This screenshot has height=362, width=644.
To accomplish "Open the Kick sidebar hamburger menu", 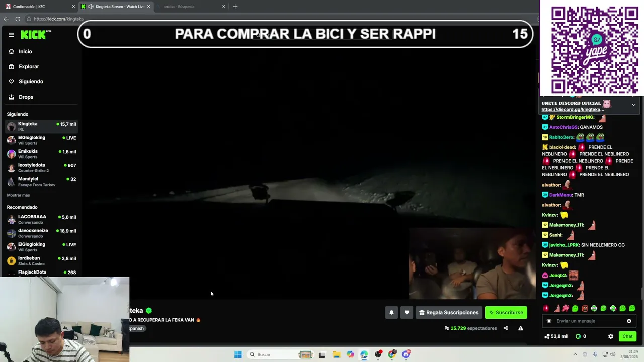I will (11, 35).
